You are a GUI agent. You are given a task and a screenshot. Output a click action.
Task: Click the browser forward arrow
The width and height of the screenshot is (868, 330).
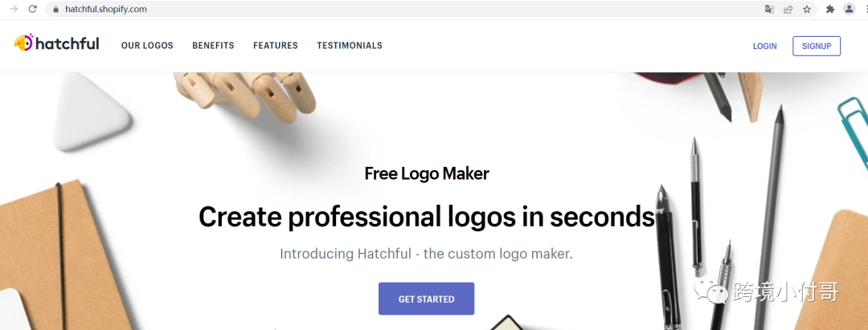pos(14,9)
